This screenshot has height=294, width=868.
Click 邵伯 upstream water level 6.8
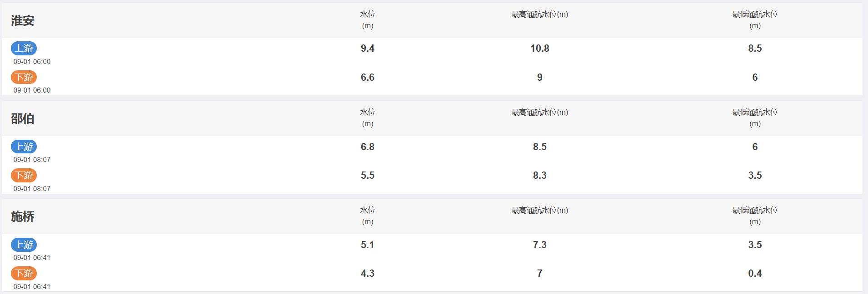(x=368, y=147)
